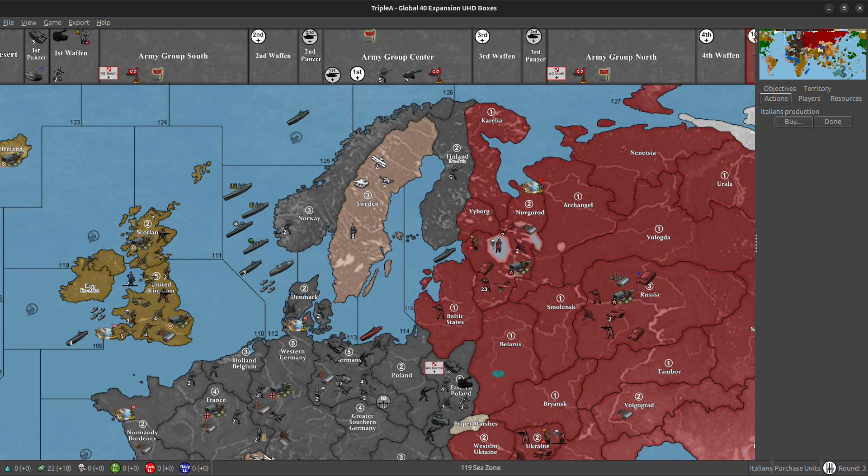Open the Export menu

click(x=79, y=22)
